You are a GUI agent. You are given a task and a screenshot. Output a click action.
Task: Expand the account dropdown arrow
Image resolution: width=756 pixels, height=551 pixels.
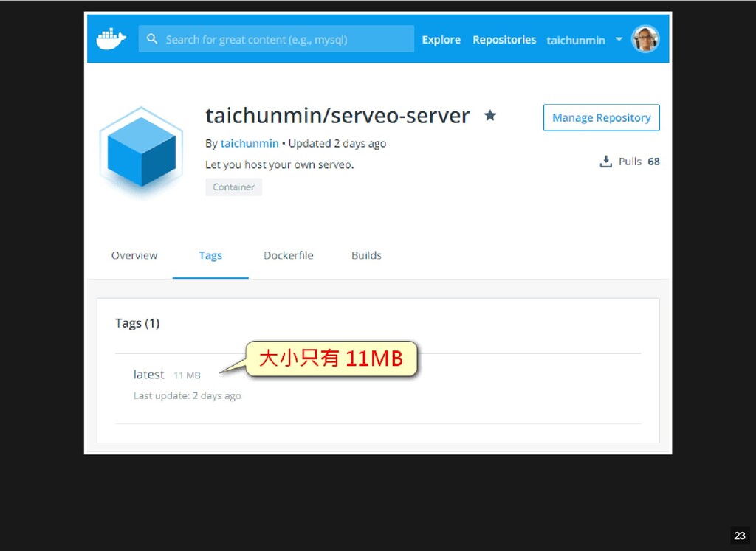(619, 39)
